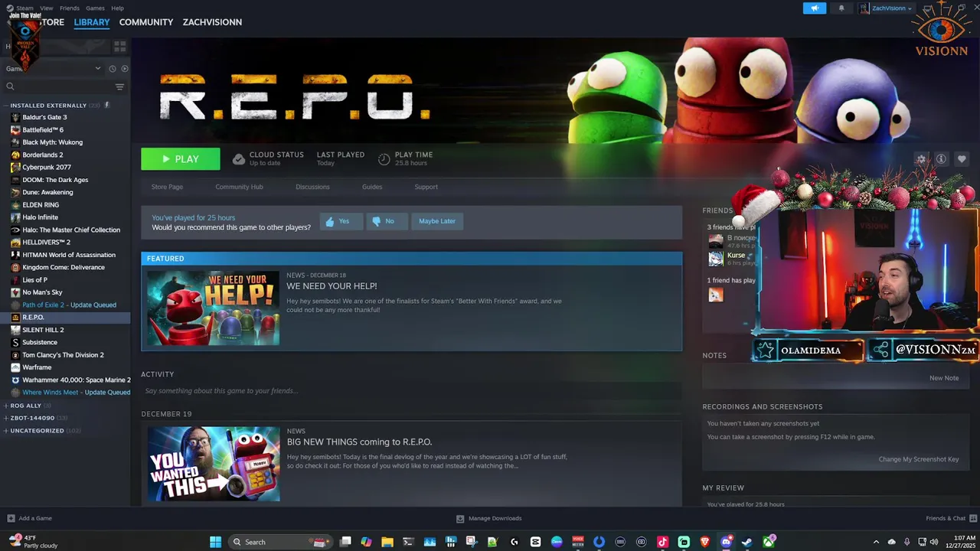This screenshot has width=980, height=551.
Task: Click New Note button
Action: point(944,378)
